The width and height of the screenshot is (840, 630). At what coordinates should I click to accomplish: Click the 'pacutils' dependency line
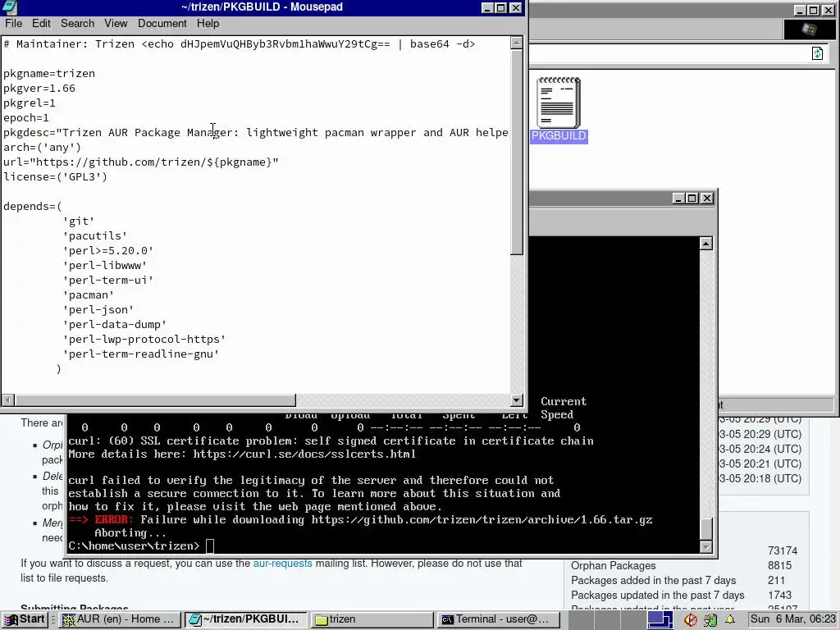tap(95, 235)
